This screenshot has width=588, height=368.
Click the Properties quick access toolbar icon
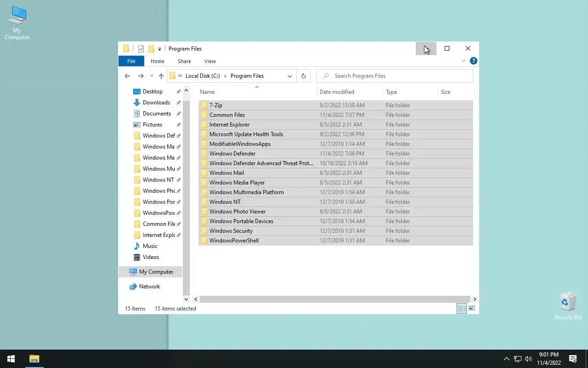coord(141,49)
